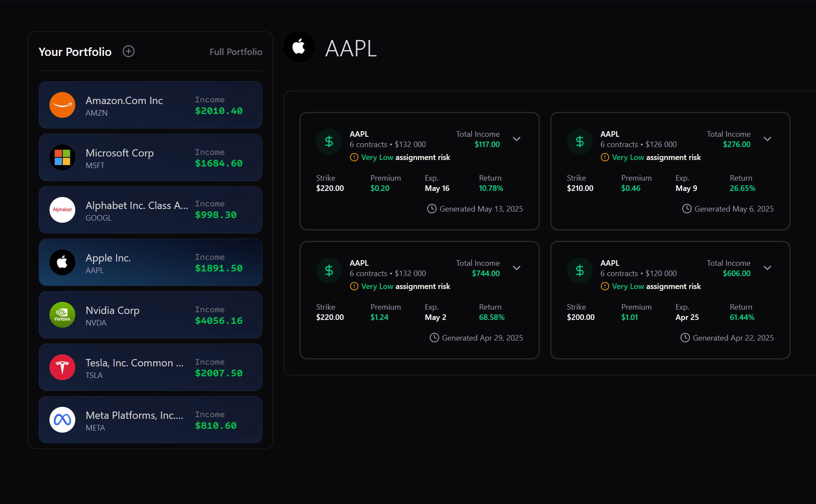Click clock icon beside Generated May 13, 2025
The image size is (816, 504).
(x=431, y=209)
